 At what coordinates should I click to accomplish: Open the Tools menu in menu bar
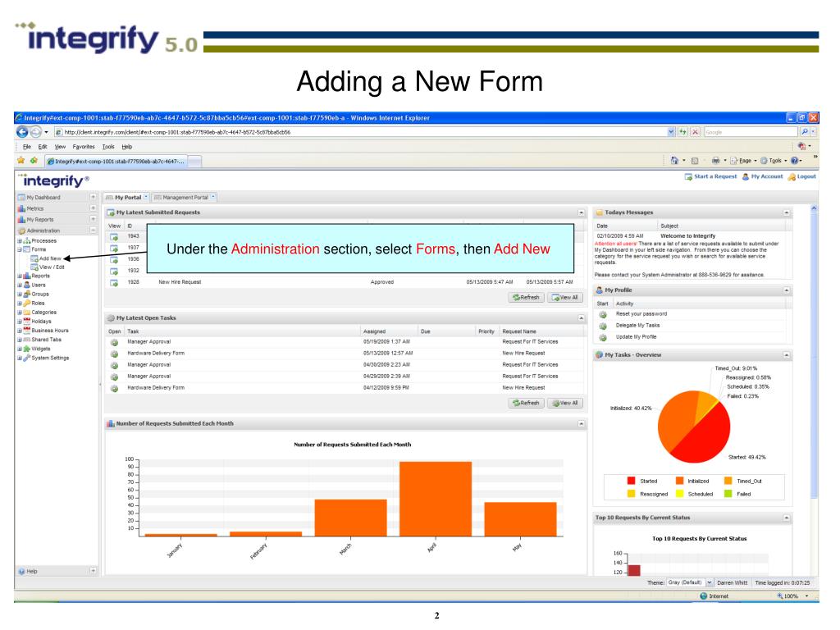pyautogui.click(x=108, y=147)
